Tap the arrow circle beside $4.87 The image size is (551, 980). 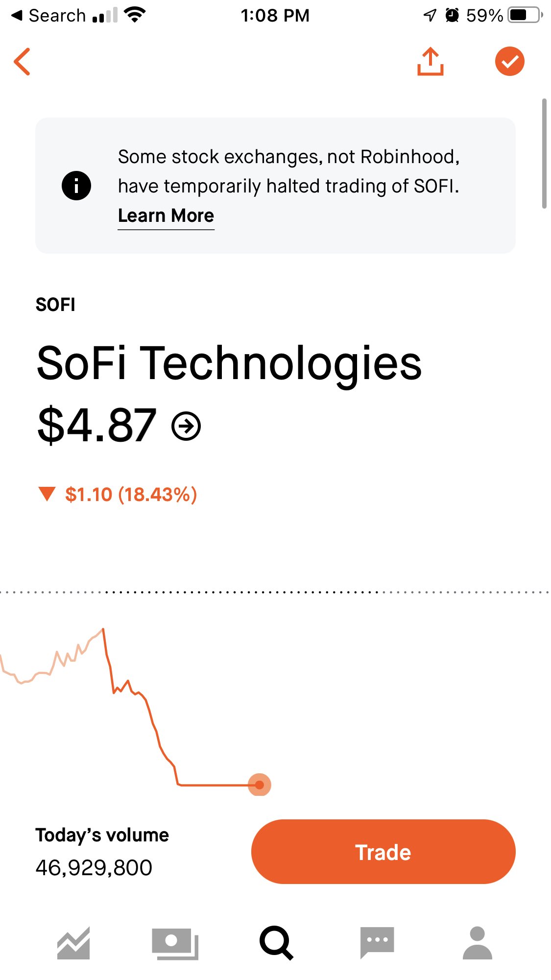tap(186, 426)
